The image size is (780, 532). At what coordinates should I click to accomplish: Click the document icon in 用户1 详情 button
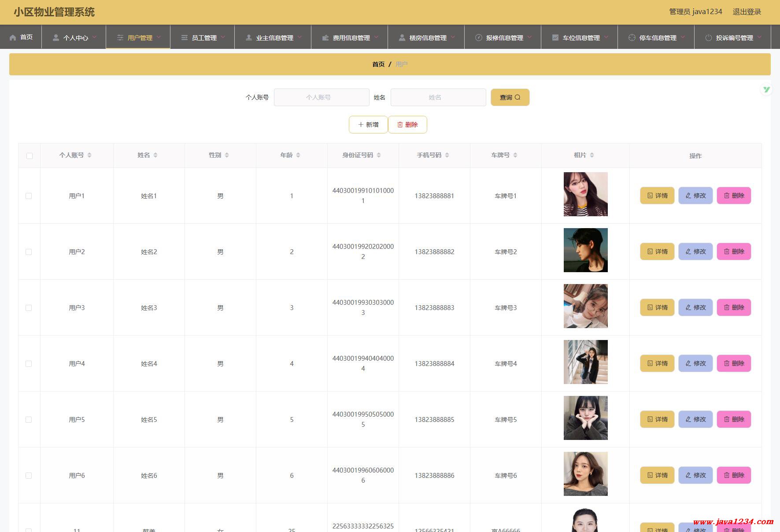(650, 196)
